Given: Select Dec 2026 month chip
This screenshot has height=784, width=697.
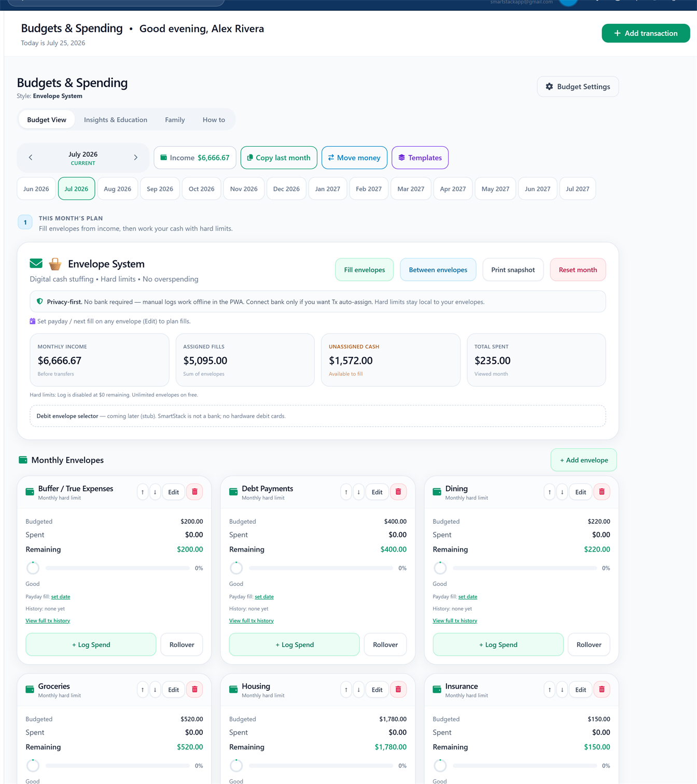Looking at the screenshot, I should click(x=286, y=189).
